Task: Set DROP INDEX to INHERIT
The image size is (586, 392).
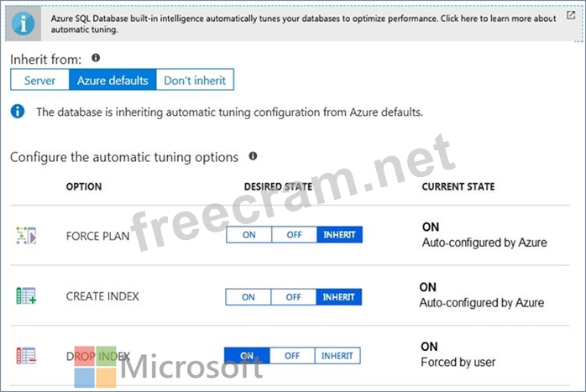Action: 337,356
